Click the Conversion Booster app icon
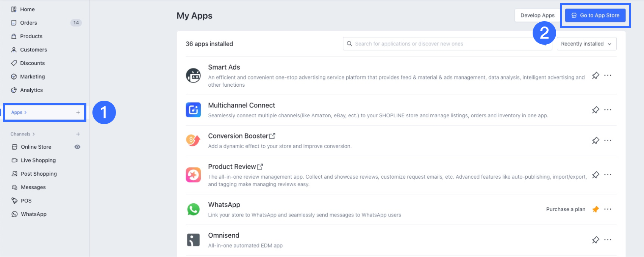This screenshot has height=257, width=644. point(193,140)
